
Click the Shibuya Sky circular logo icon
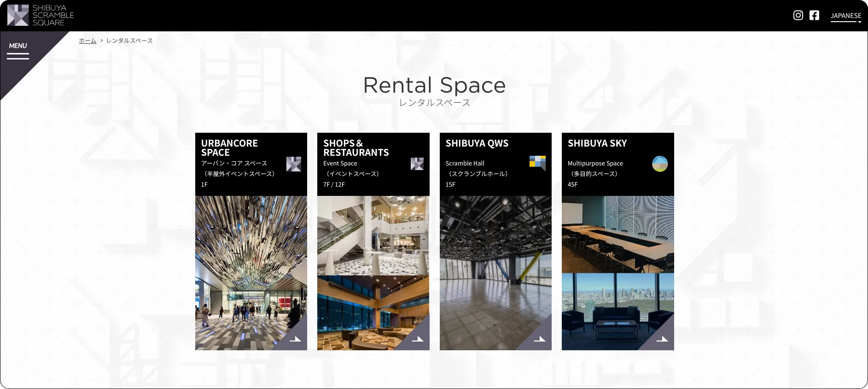[660, 164]
